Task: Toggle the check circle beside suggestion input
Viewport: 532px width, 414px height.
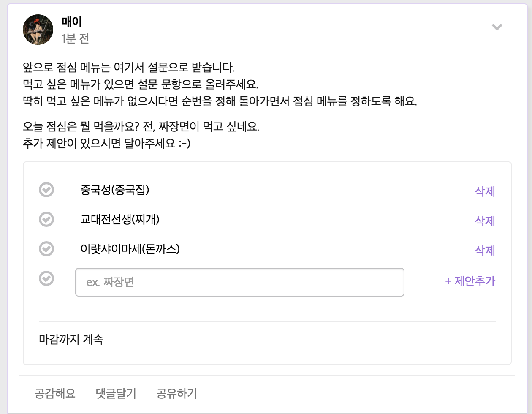Action: 46,278
